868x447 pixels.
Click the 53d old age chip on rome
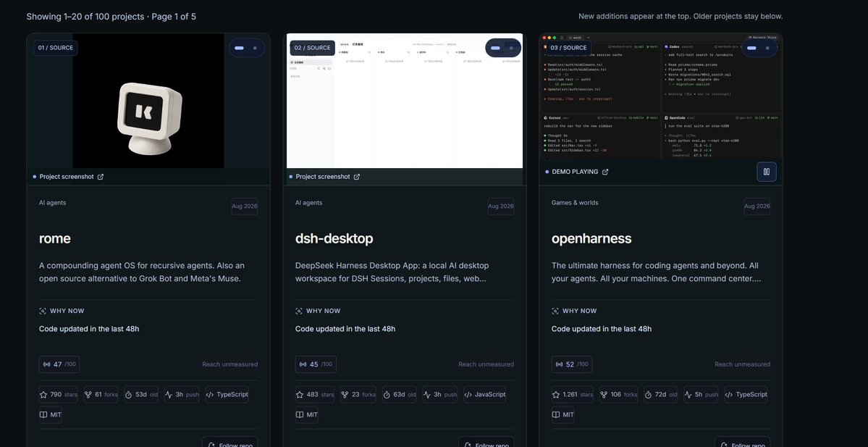pyautogui.click(x=141, y=394)
